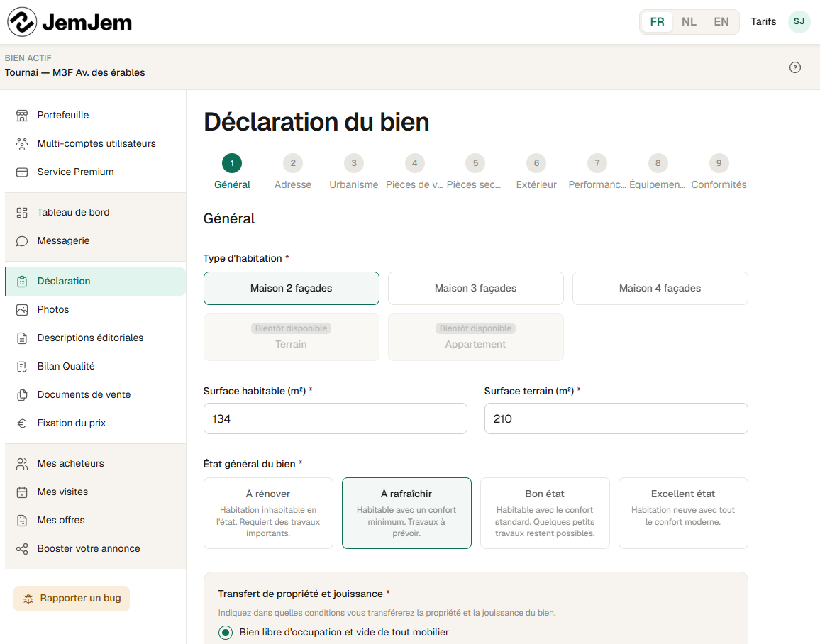This screenshot has height=644, width=820.
Task: Go to step 1 Général
Action: click(x=232, y=172)
